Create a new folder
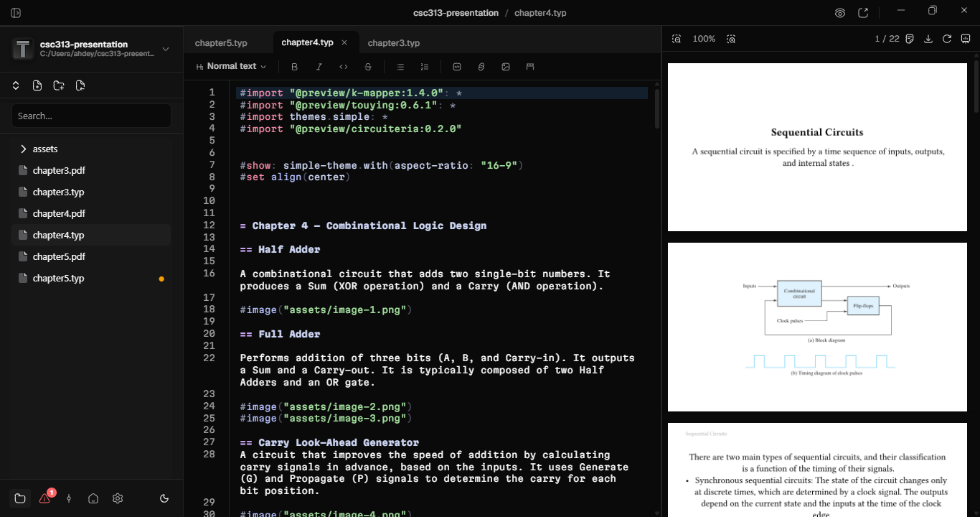The height and width of the screenshot is (517, 980). tap(59, 85)
